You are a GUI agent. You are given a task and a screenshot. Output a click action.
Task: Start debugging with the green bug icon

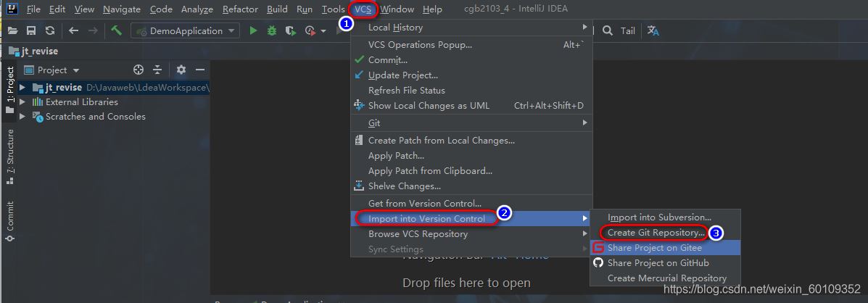pyautogui.click(x=272, y=31)
